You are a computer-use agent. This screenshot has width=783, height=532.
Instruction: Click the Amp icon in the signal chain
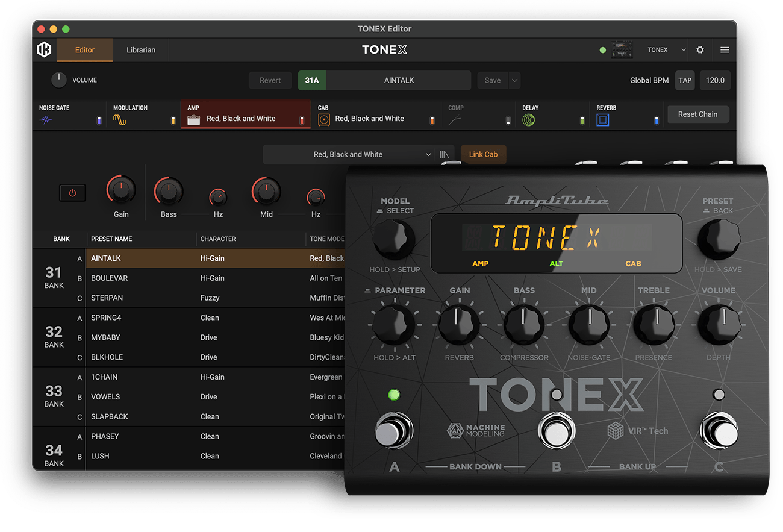point(195,119)
